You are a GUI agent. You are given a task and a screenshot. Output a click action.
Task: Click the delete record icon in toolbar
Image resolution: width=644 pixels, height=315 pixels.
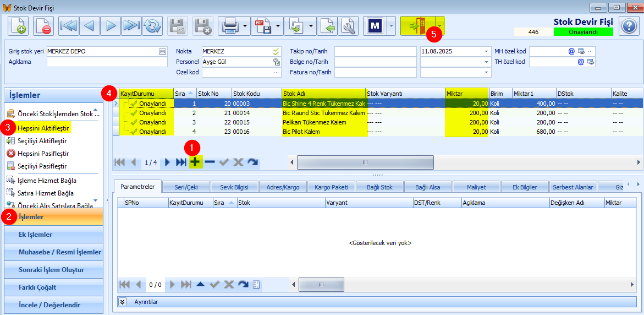tap(43, 26)
